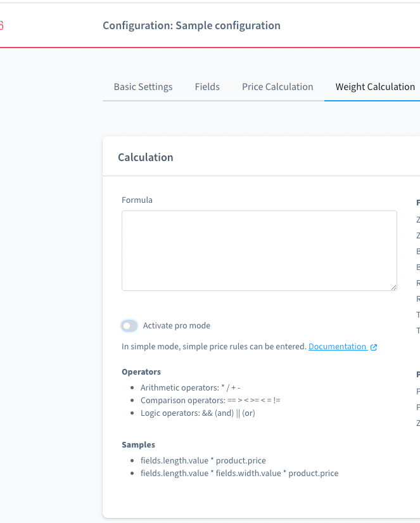Click the sample formula containing fields.width.value

coord(239,474)
